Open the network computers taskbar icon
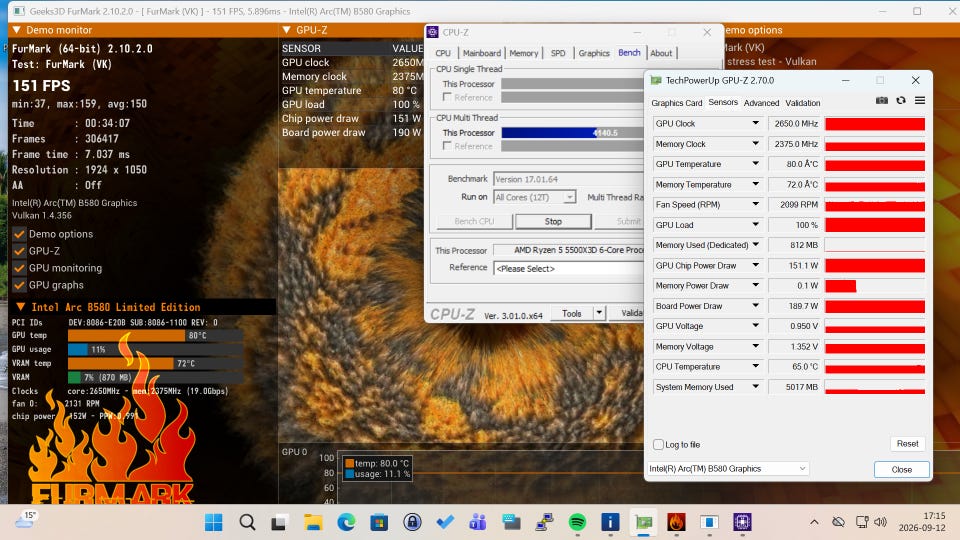 point(544,522)
